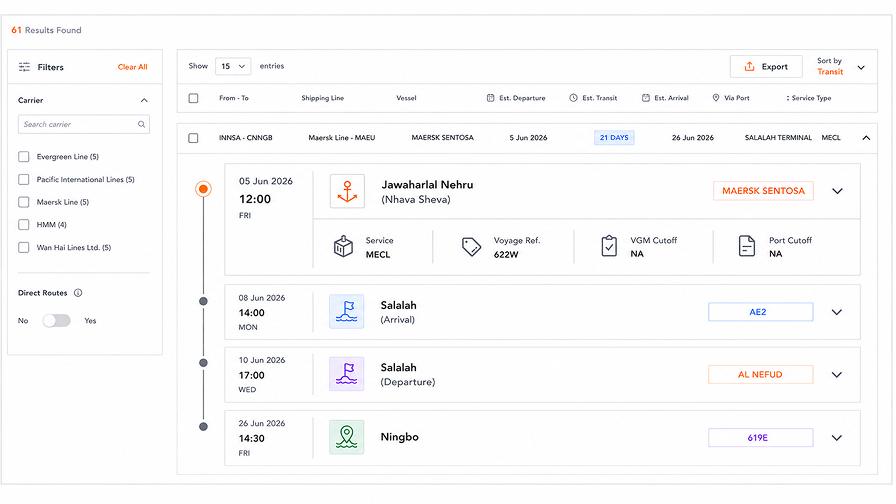Click calendar icon beside Est. Departure
Viewport: 896px width, 504px height.
(490, 98)
